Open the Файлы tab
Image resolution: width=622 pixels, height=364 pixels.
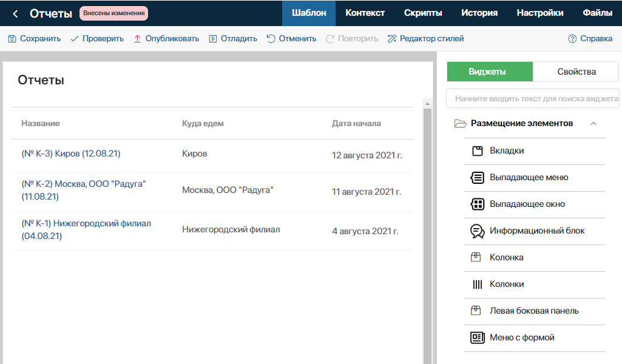point(597,13)
